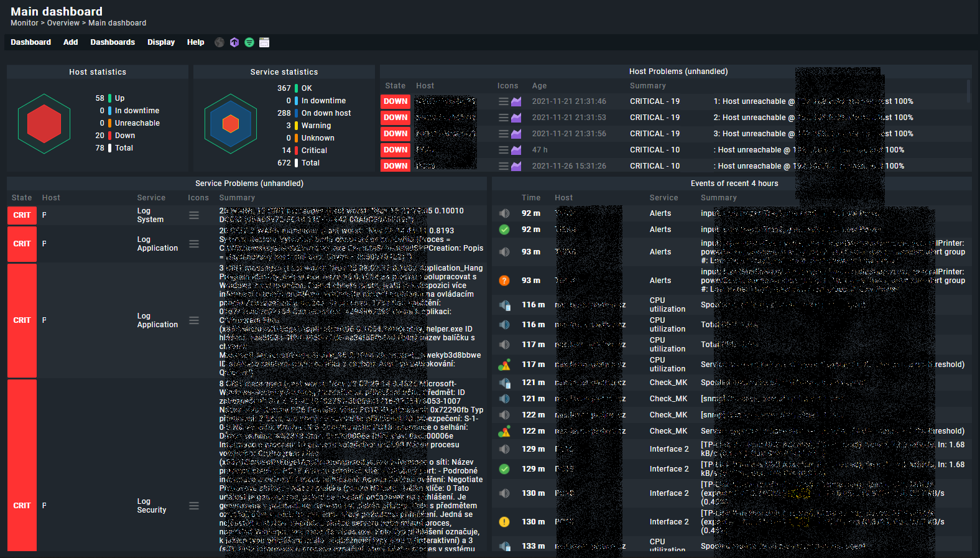Image resolution: width=980 pixels, height=558 pixels.
Task: Click DOWN state of host problem 21:31:46
Action: [x=395, y=101]
